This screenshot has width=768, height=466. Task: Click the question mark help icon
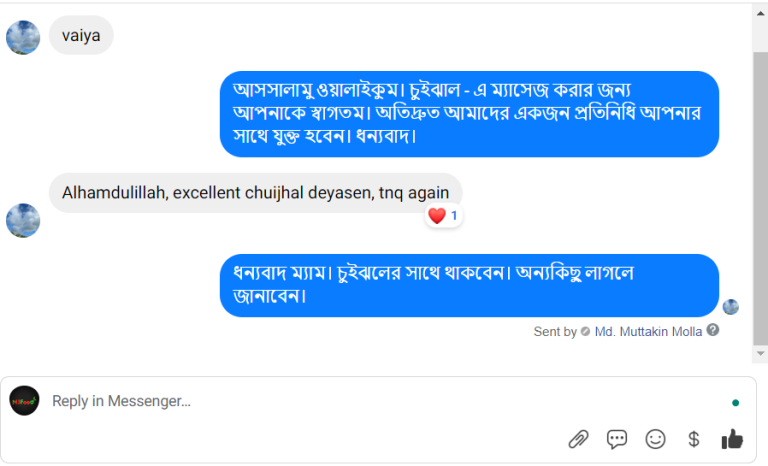coord(713,330)
